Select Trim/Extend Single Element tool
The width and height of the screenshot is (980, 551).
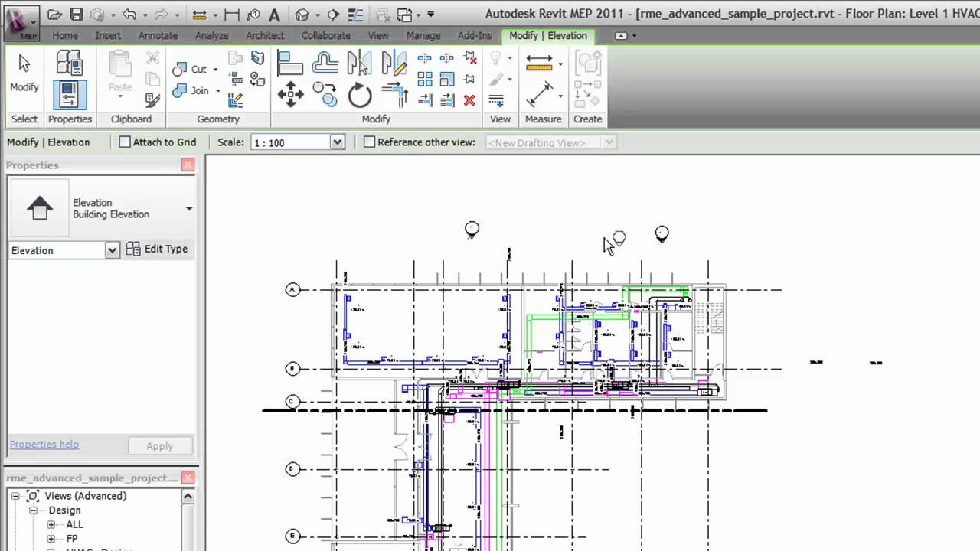pyautogui.click(x=425, y=100)
